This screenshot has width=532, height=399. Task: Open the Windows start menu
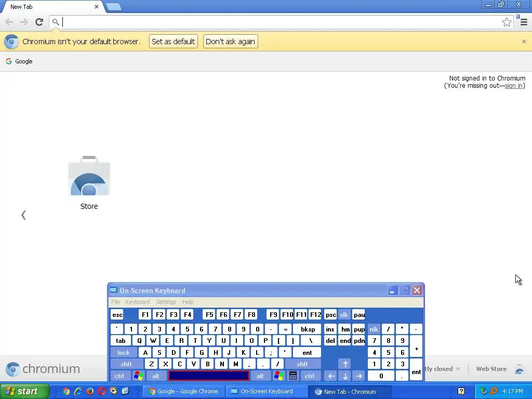24,392
